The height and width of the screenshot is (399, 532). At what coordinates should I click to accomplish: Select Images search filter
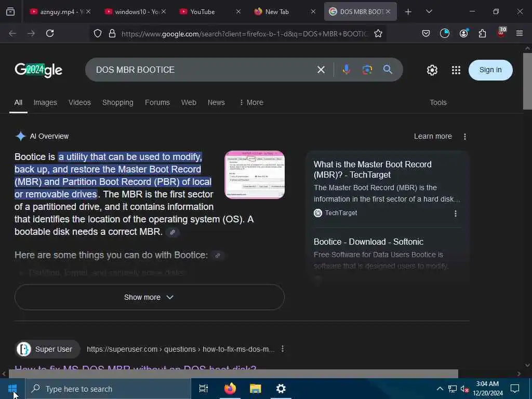(45, 102)
